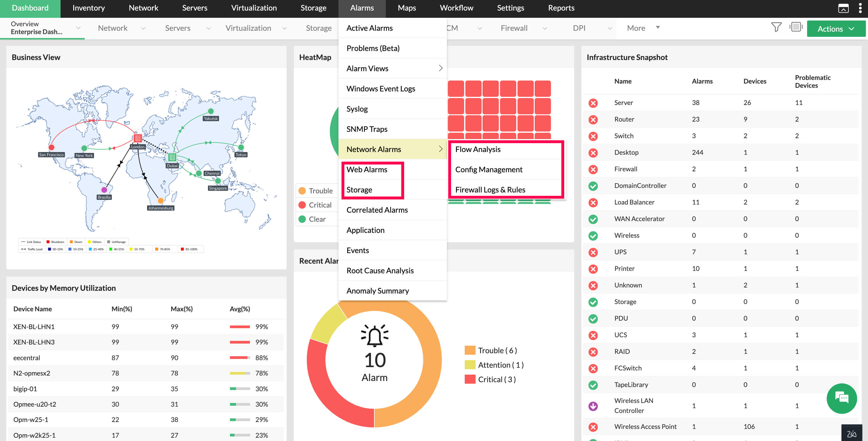Image resolution: width=868 pixels, height=441 pixels.
Task: Open Active Alarms from the menu
Action: click(x=392, y=28)
